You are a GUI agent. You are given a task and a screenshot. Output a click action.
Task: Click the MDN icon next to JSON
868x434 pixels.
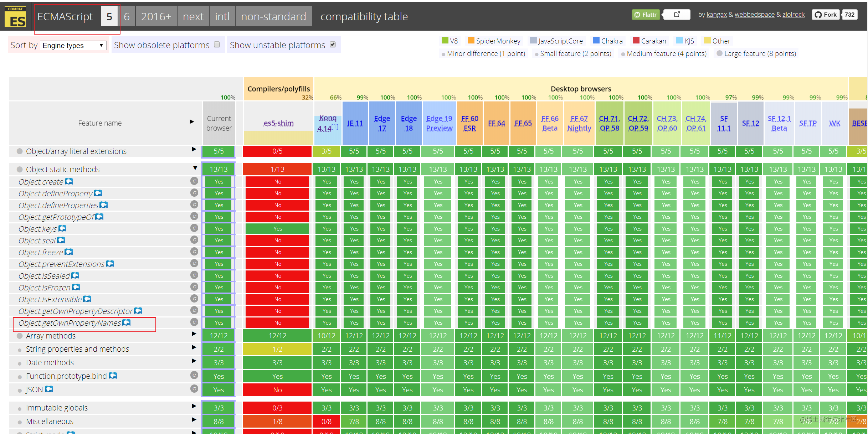pyautogui.click(x=49, y=389)
